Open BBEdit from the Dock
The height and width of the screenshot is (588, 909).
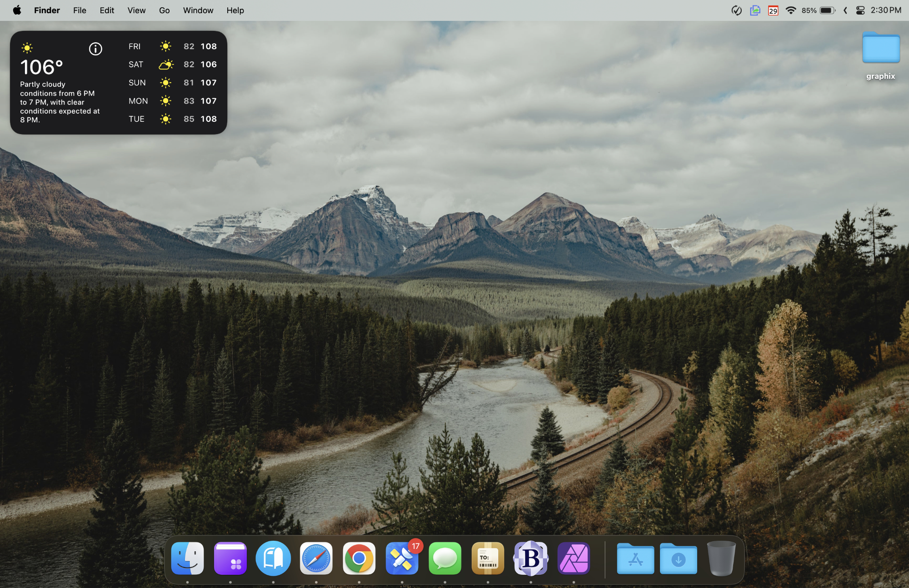(530, 558)
